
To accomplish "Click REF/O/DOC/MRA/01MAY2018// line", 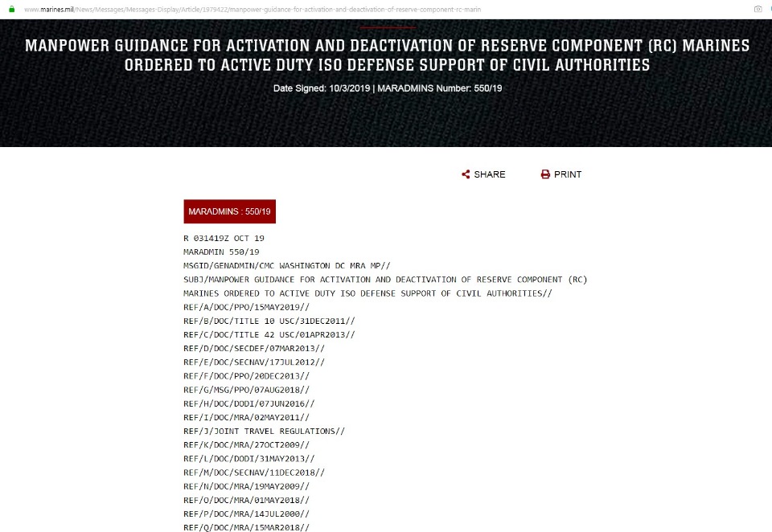I will (247, 500).
